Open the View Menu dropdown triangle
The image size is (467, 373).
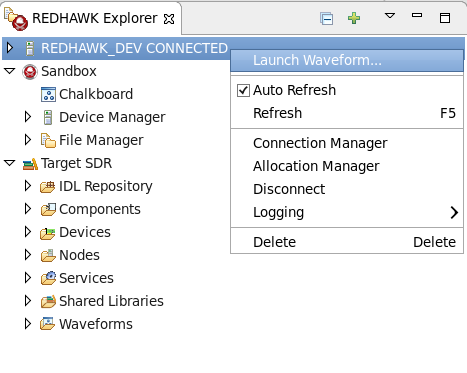tap(390, 16)
